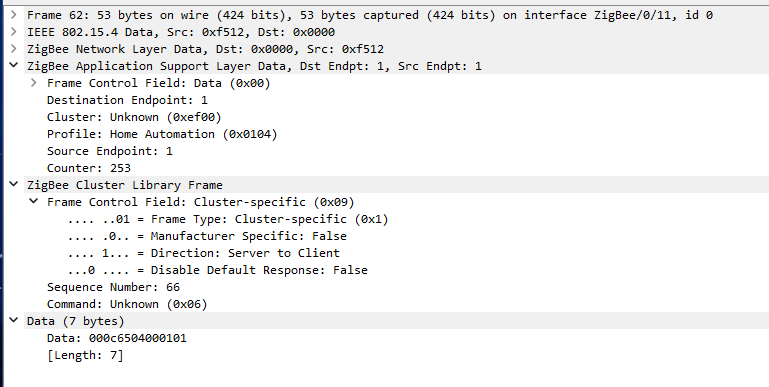Collapse the Data (7 bytes) section
Viewport: 769px width, 387px height.
tap(14, 321)
